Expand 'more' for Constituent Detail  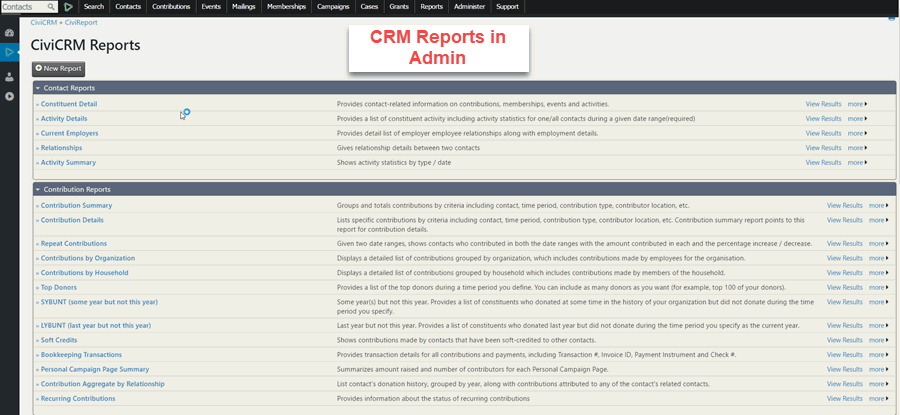click(x=857, y=104)
